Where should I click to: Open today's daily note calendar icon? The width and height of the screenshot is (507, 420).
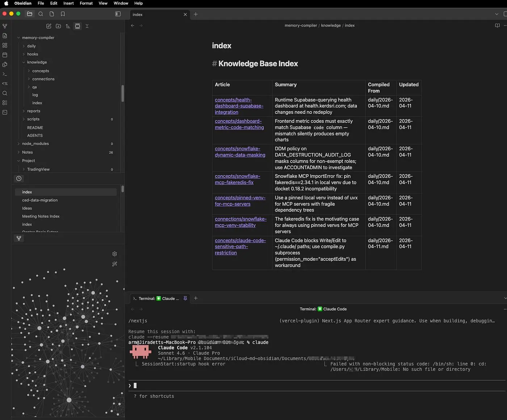[x=5, y=55]
